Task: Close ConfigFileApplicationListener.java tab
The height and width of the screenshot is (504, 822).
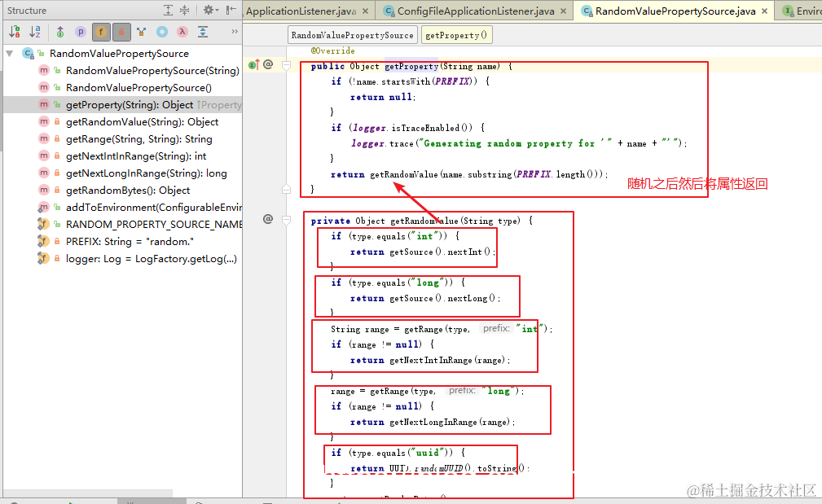Action: (563, 11)
